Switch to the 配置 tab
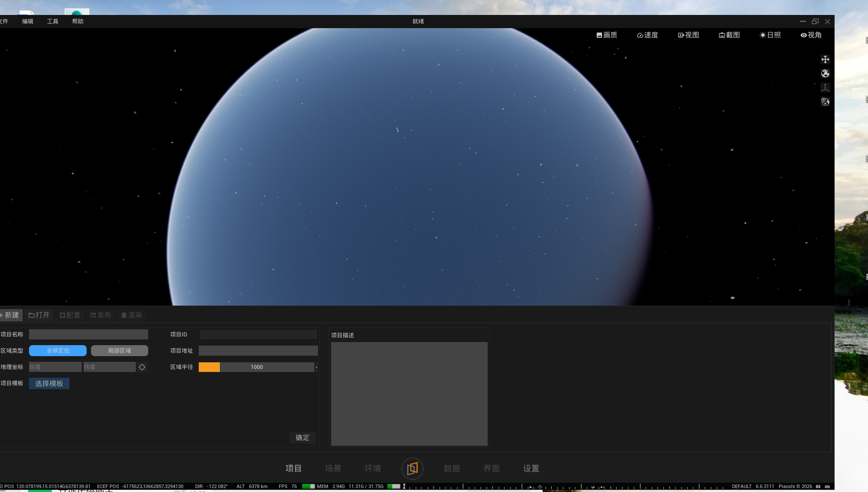 point(70,315)
